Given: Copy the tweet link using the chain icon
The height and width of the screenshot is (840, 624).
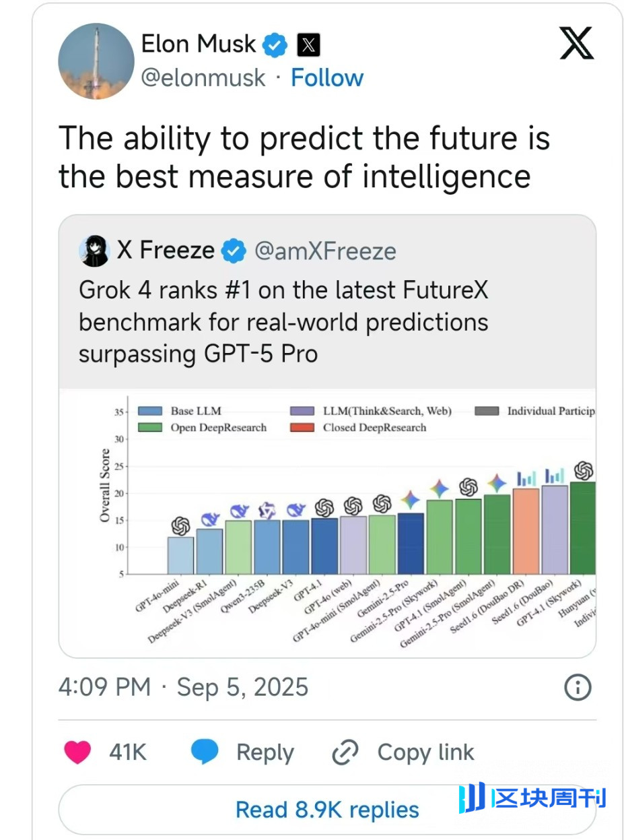Looking at the screenshot, I should tap(345, 752).
